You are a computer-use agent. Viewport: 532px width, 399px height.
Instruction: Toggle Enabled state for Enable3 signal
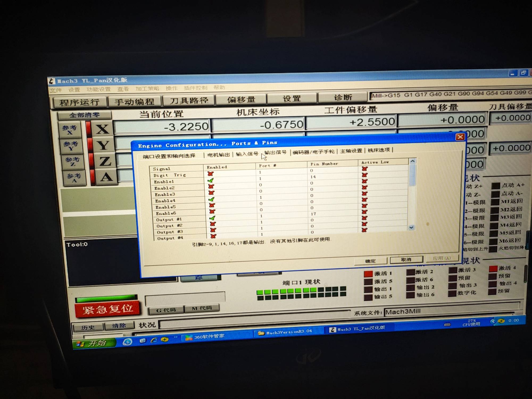[211, 193]
